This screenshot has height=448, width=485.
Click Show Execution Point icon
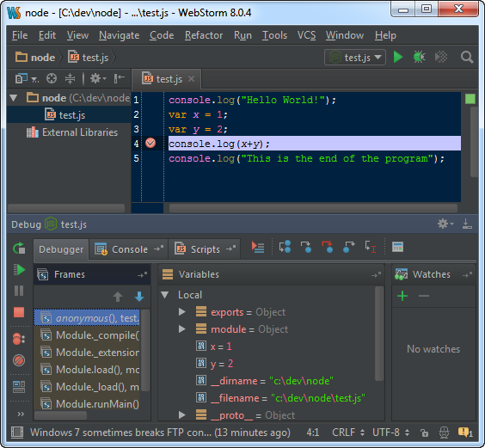point(258,247)
